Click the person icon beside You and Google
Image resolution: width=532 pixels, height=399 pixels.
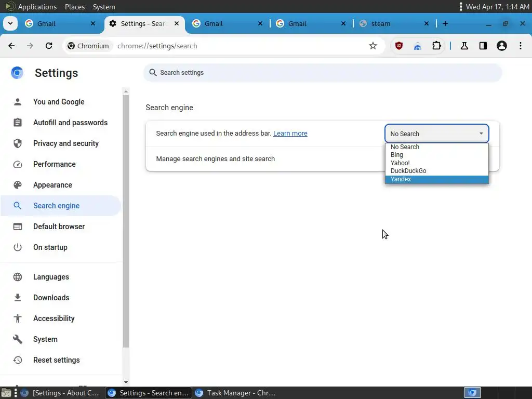[18, 102]
